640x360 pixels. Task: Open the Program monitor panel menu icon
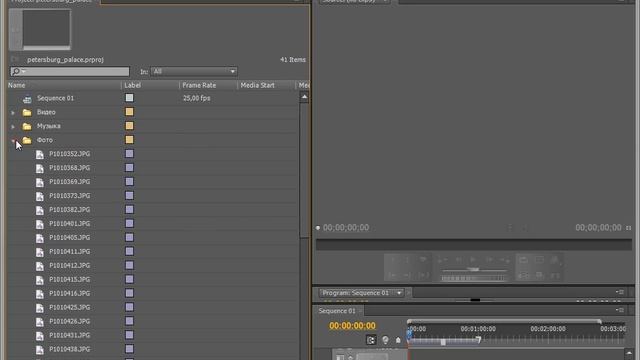(620, 292)
